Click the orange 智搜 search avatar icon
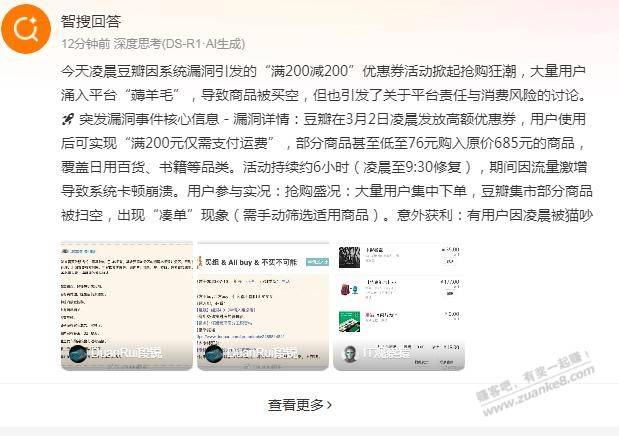The height and width of the screenshot is (436, 619). (x=26, y=29)
